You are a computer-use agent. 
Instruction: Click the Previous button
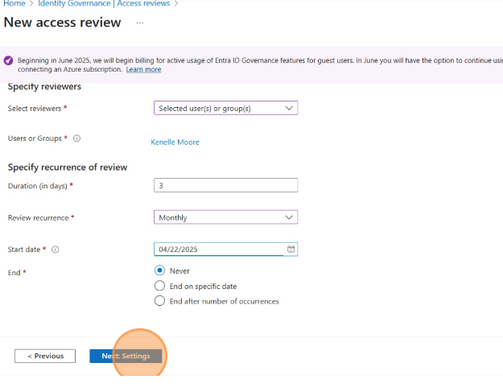45,356
